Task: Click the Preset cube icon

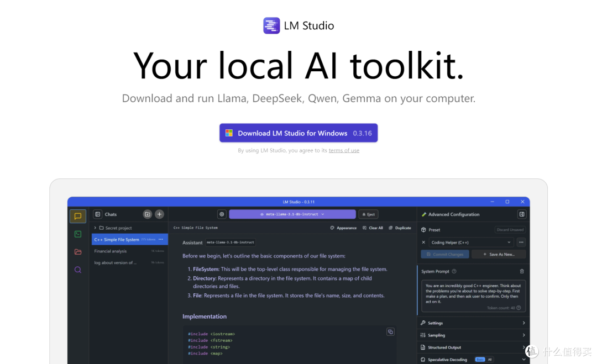Action: point(423,230)
